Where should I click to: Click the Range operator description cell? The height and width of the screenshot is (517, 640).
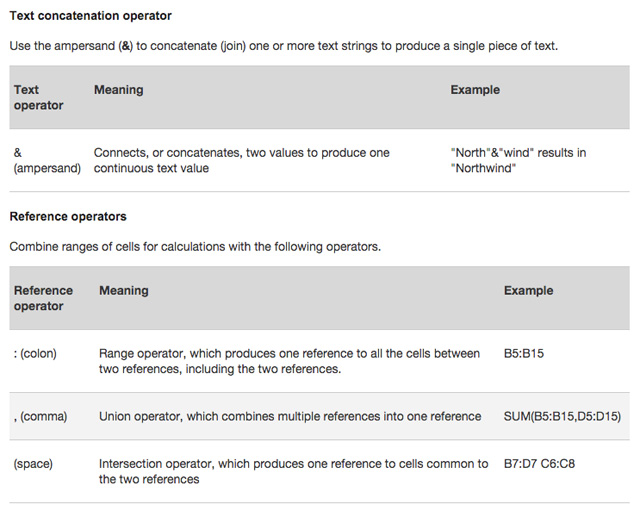pyautogui.click(x=289, y=361)
